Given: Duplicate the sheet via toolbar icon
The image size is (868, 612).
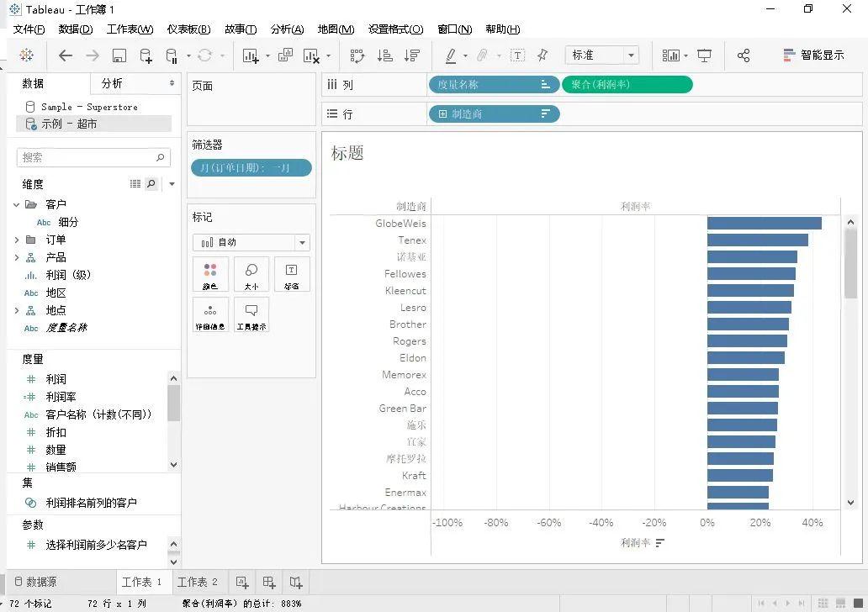Looking at the screenshot, I should 285,55.
